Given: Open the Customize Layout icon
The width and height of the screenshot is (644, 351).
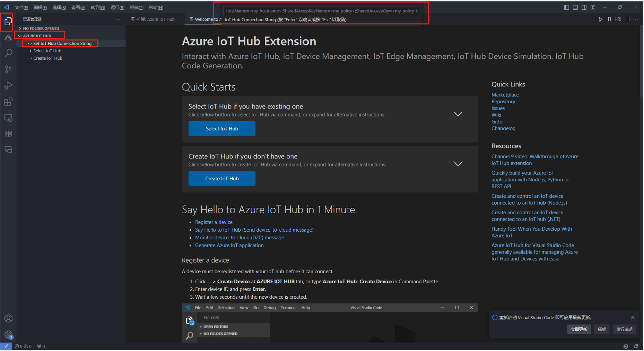Looking at the screenshot, I should [593, 7].
